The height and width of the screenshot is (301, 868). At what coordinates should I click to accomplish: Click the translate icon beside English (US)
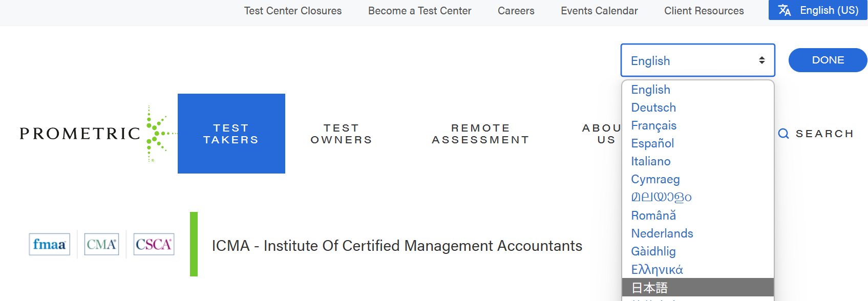tap(785, 10)
